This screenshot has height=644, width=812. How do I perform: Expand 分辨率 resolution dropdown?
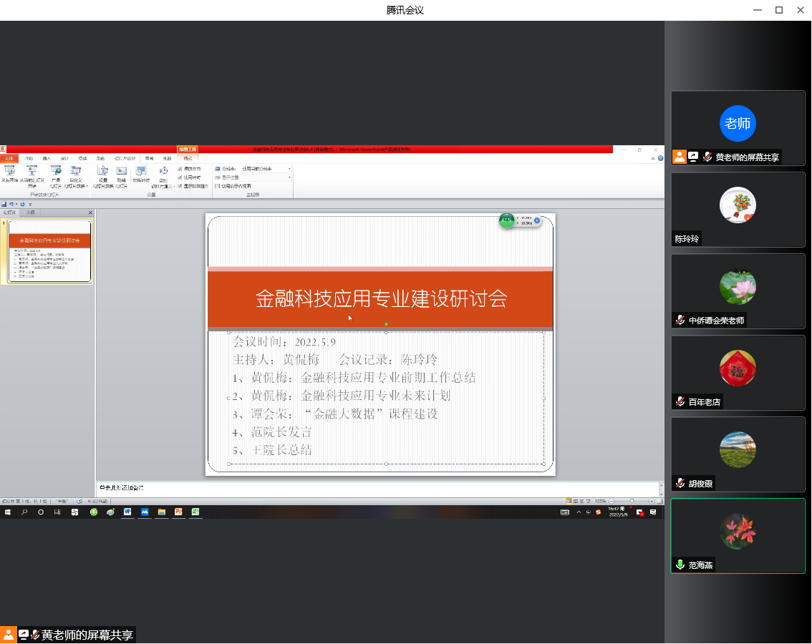[x=289, y=169]
